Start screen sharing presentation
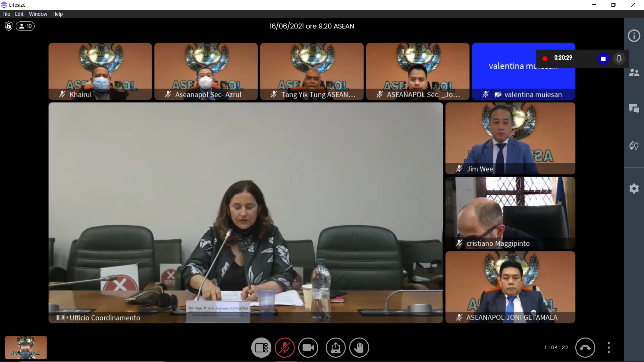This screenshot has height=362, width=644. [335, 348]
